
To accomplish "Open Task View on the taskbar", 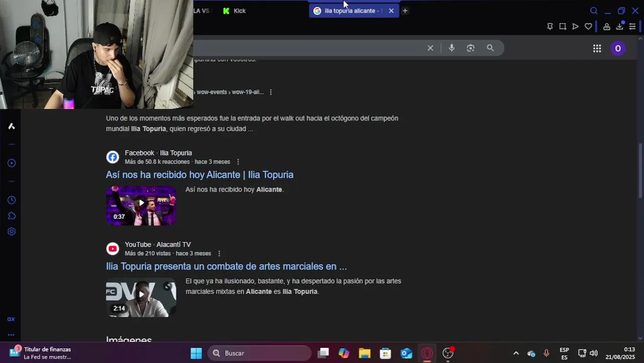I will click(x=323, y=353).
